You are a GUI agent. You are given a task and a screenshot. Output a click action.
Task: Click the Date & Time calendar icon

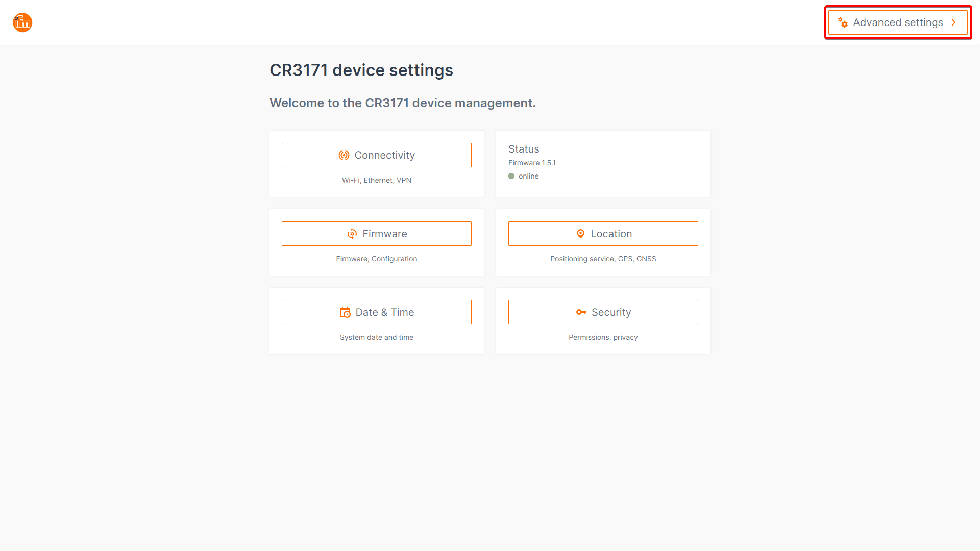click(x=346, y=312)
